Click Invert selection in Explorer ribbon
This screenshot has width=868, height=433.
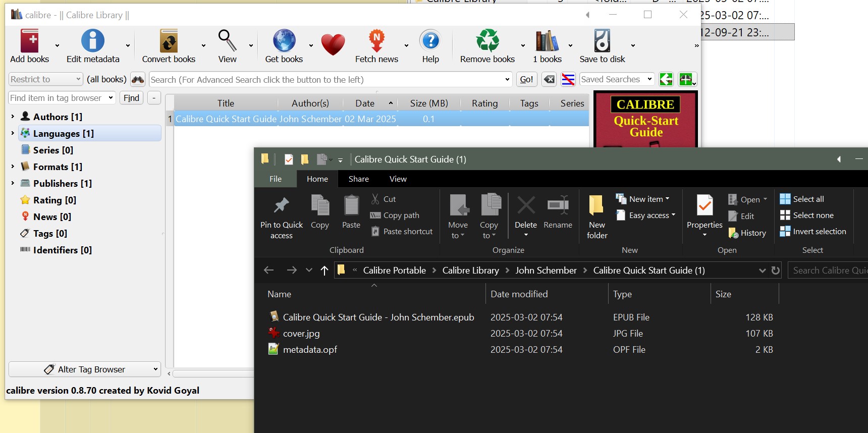coord(813,231)
